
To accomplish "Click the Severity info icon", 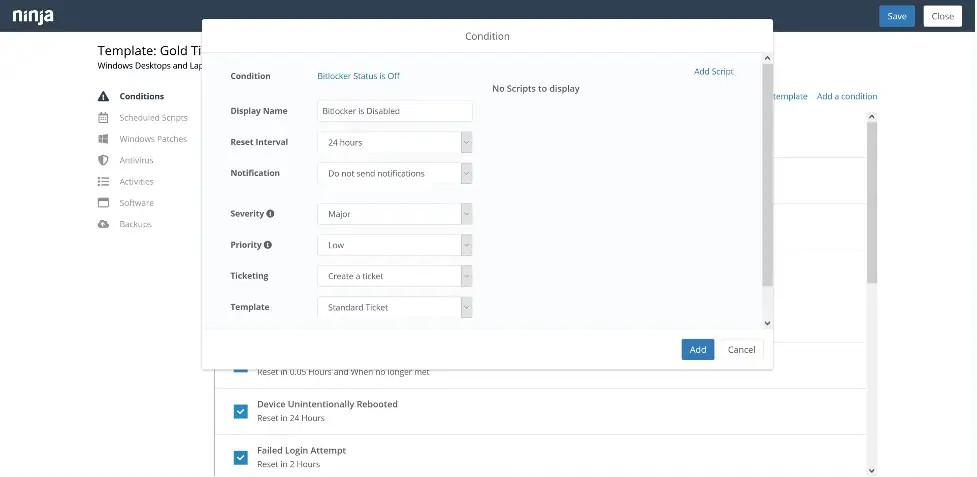I will pyautogui.click(x=270, y=214).
